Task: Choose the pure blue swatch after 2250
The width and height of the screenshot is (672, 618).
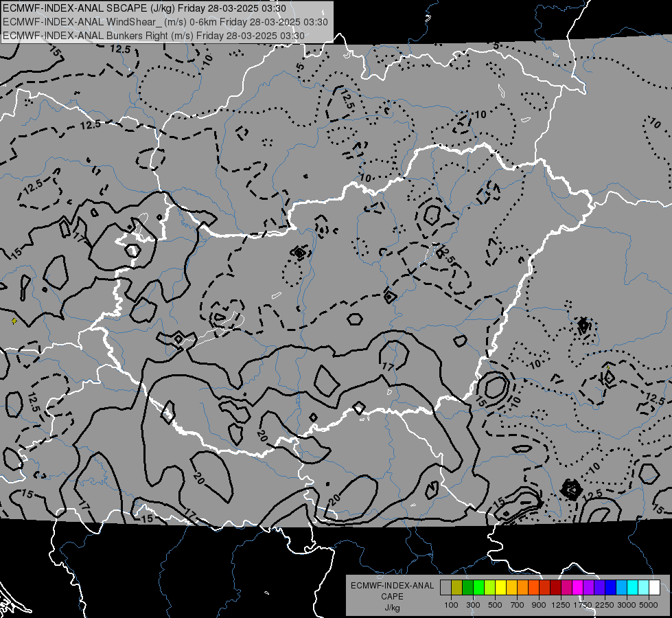Action: tap(611, 587)
